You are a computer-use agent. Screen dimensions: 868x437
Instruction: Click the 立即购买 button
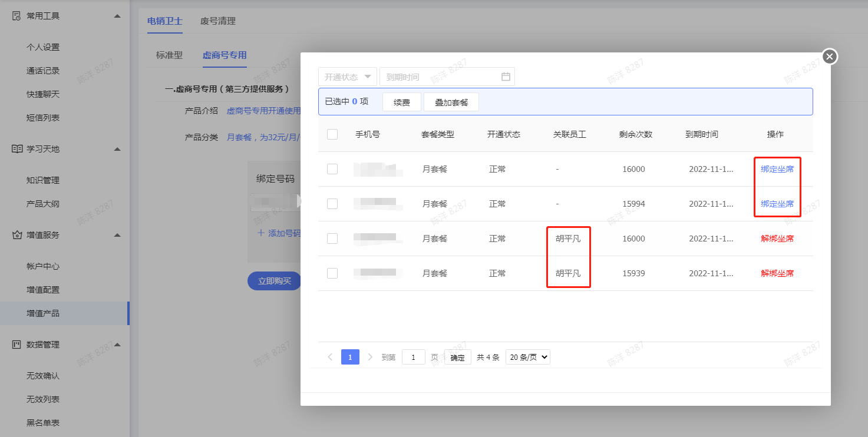(274, 281)
